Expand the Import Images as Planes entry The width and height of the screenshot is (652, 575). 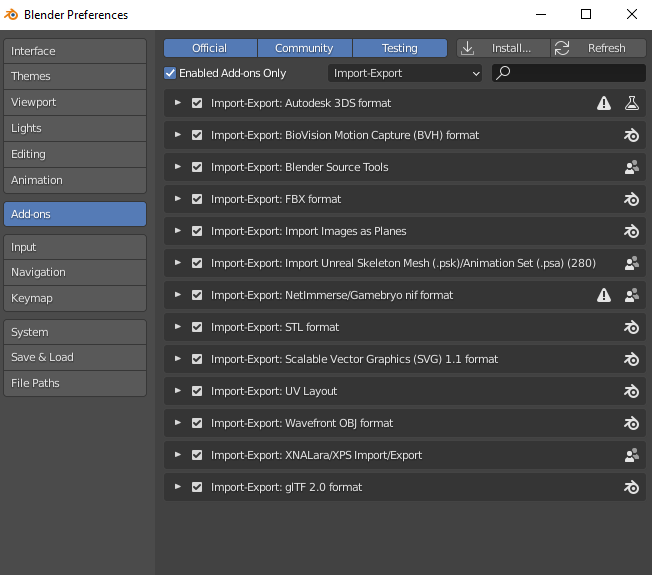pos(178,231)
